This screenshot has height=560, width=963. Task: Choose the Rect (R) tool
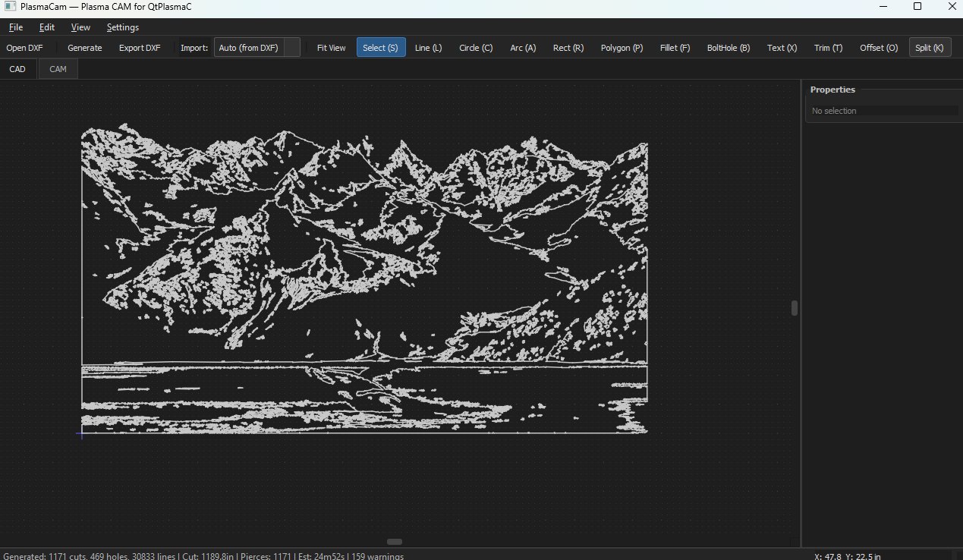pyautogui.click(x=568, y=48)
